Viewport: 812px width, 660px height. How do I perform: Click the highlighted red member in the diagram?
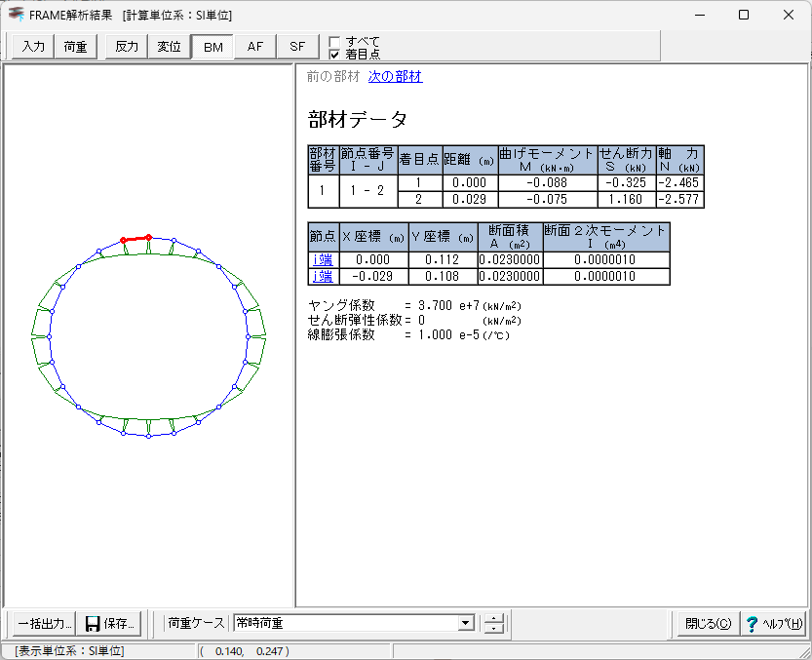tap(135, 238)
